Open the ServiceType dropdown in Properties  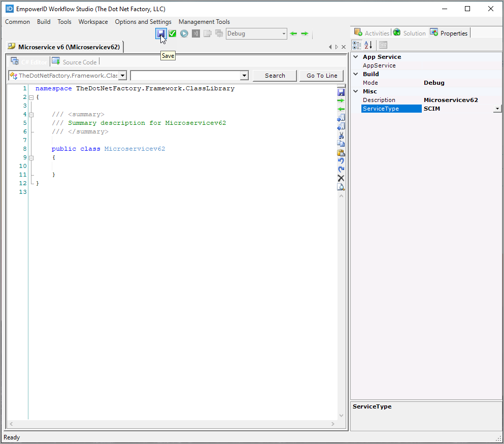tap(497, 109)
